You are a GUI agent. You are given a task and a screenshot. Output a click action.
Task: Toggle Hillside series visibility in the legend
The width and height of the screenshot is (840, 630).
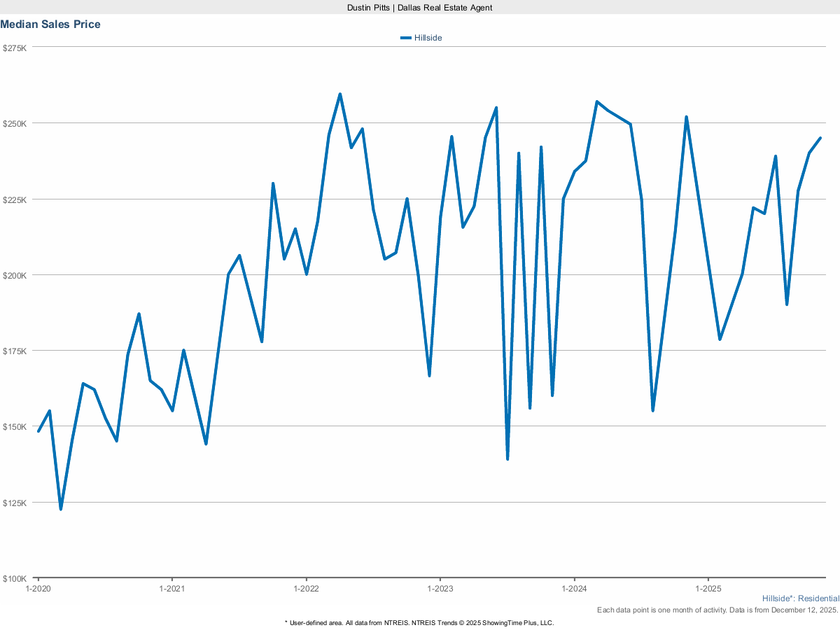pos(428,37)
